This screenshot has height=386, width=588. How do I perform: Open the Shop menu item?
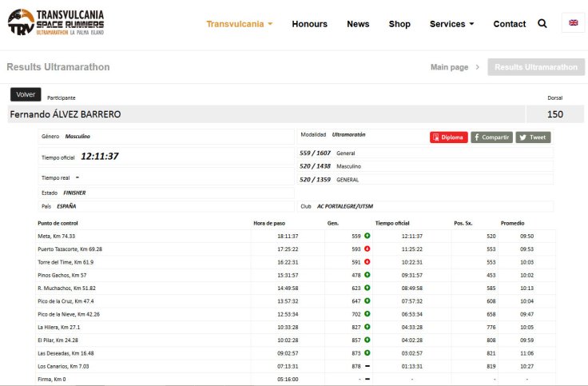tap(399, 24)
